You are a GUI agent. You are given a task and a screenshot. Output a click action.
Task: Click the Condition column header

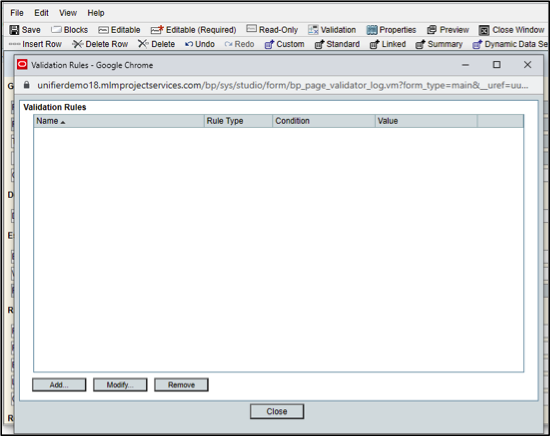(x=324, y=121)
